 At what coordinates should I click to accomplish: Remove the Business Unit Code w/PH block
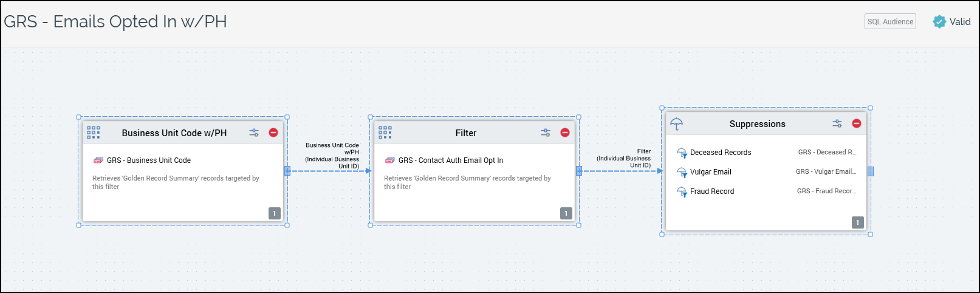pyautogui.click(x=273, y=133)
